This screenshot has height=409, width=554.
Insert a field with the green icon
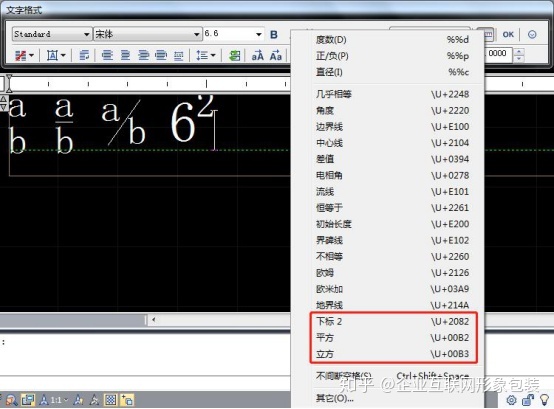pos(234,55)
